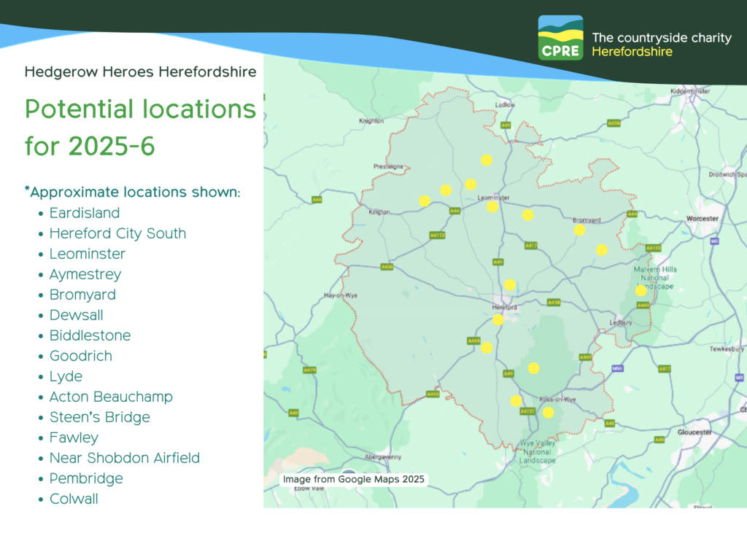The image size is (747, 560).
Task: Select the Hedgerow Heroes Herefordshire header
Action: [x=140, y=72]
